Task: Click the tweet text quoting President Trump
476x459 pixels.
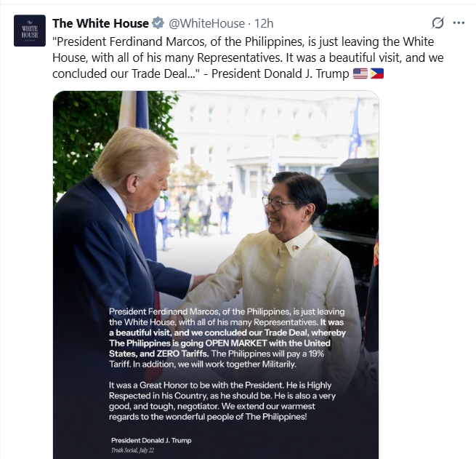Action: (248, 57)
